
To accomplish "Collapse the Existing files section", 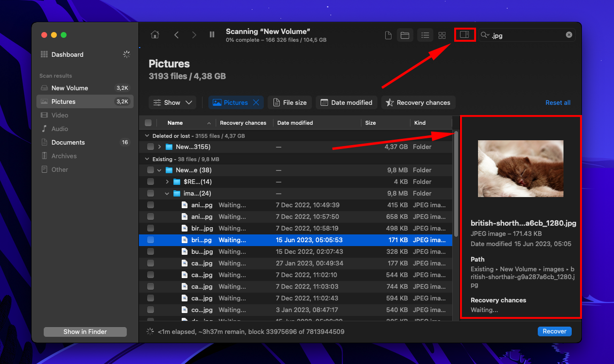I will pyautogui.click(x=147, y=159).
